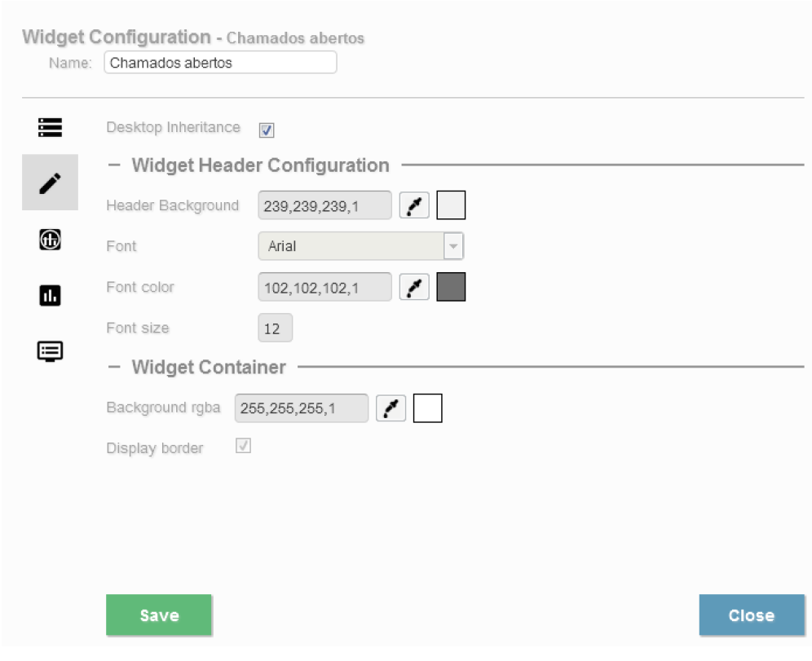The height and width of the screenshot is (661, 812).
Task: Toggle the Display border checkbox
Action: (243, 447)
